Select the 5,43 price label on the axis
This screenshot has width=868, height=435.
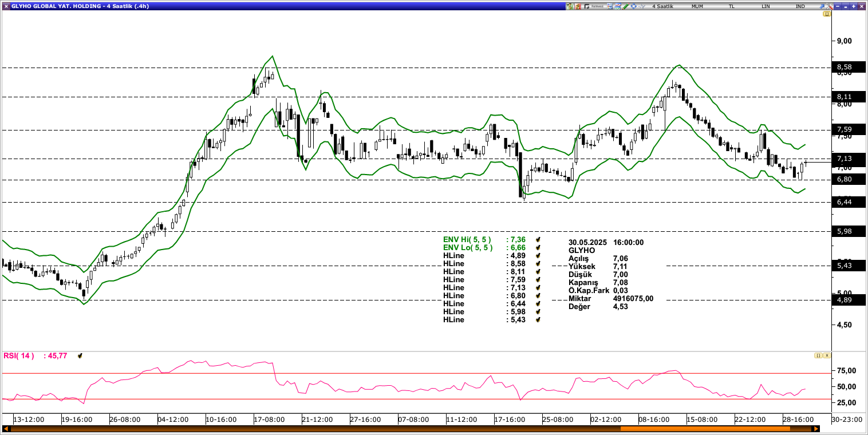[849, 266]
